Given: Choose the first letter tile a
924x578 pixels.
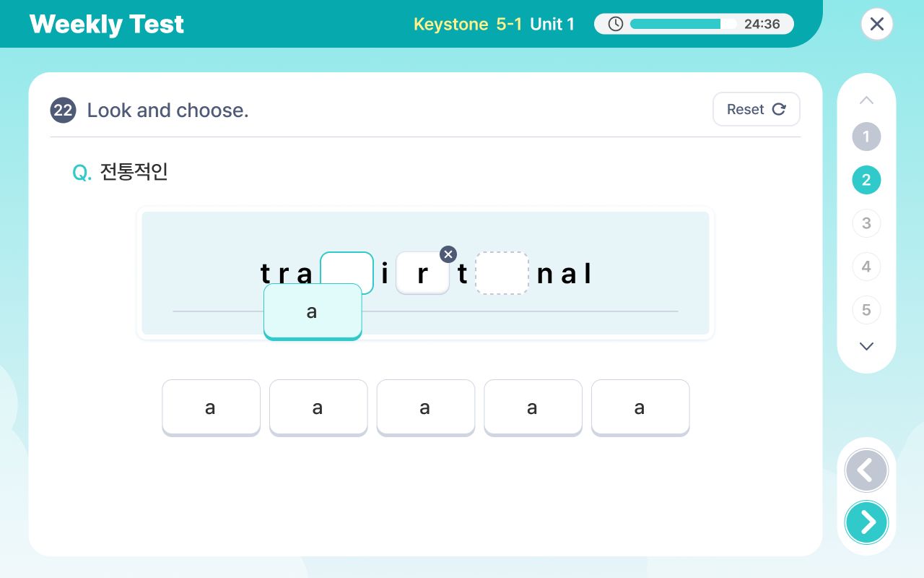Looking at the screenshot, I should [x=211, y=407].
